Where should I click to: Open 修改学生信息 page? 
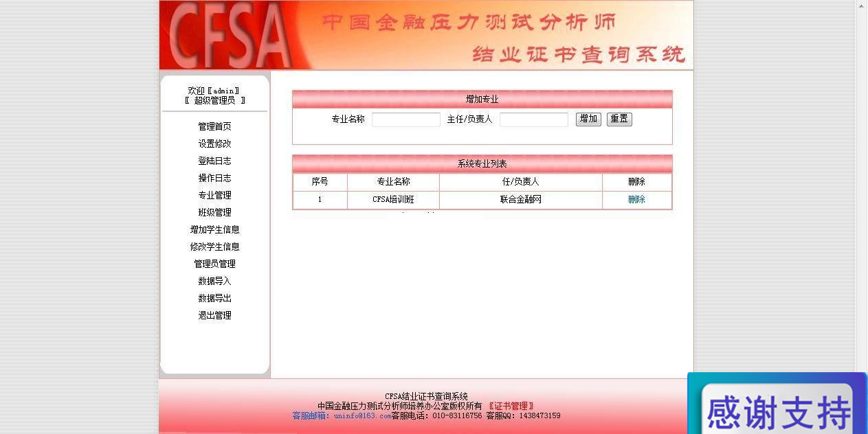coord(214,247)
